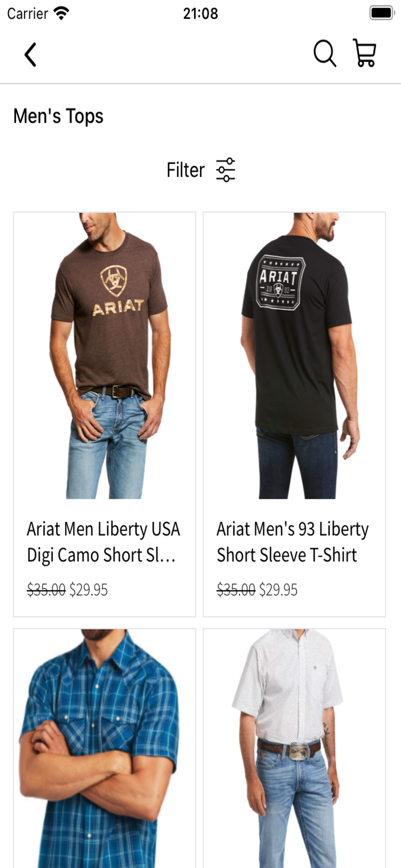Image resolution: width=401 pixels, height=868 pixels.
Task: Tap the filter sliders icon
Action: (x=225, y=170)
